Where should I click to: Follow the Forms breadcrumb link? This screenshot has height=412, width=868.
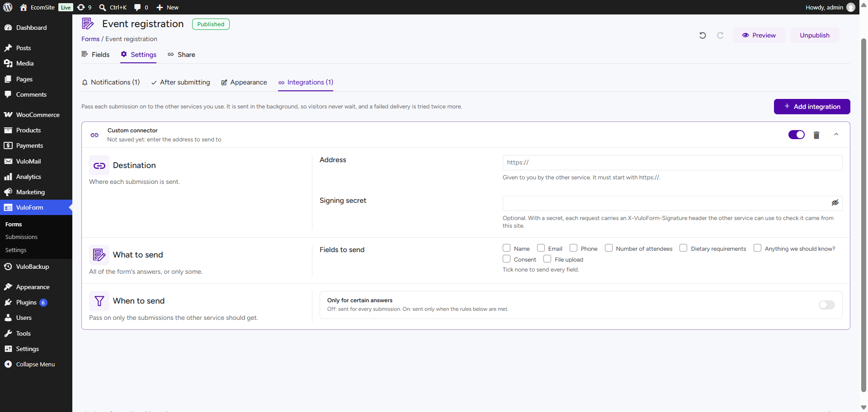(x=90, y=39)
